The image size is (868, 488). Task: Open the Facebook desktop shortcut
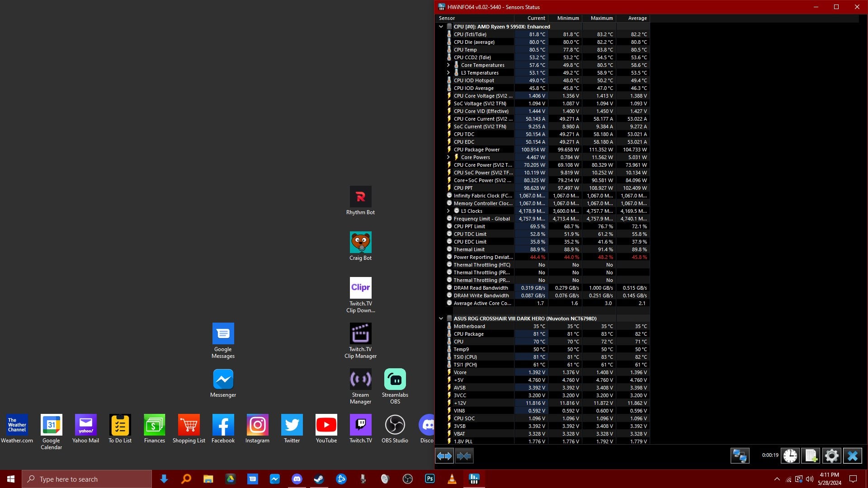223,429
